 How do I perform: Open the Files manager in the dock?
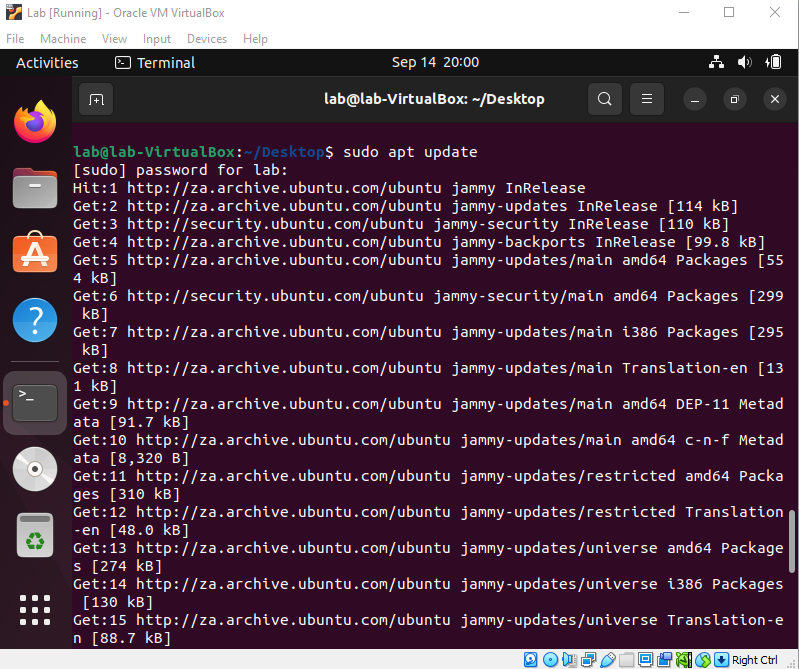click(x=35, y=188)
